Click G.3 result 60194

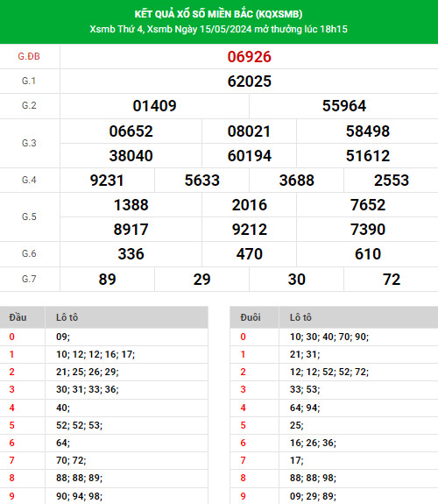(250, 156)
